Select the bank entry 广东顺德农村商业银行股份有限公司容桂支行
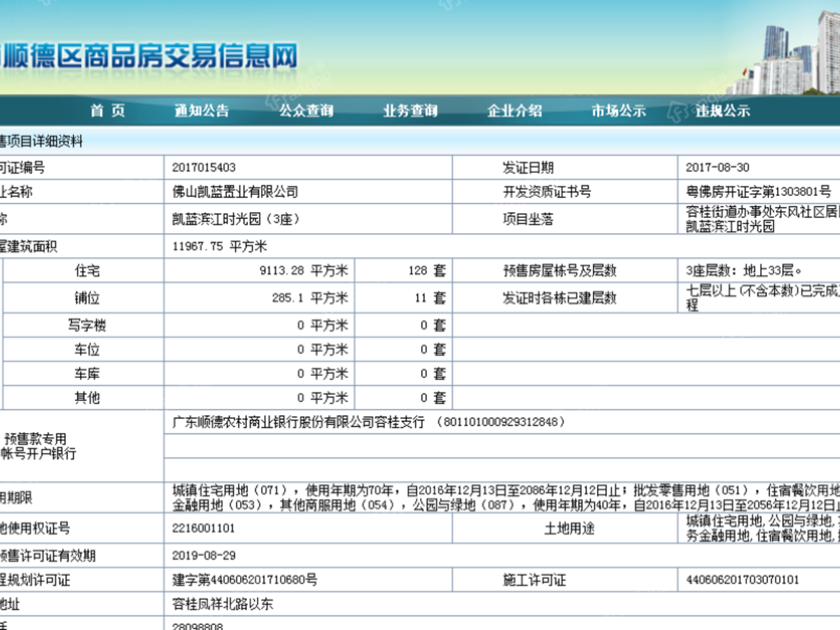The height and width of the screenshot is (630, 840). pos(298,422)
